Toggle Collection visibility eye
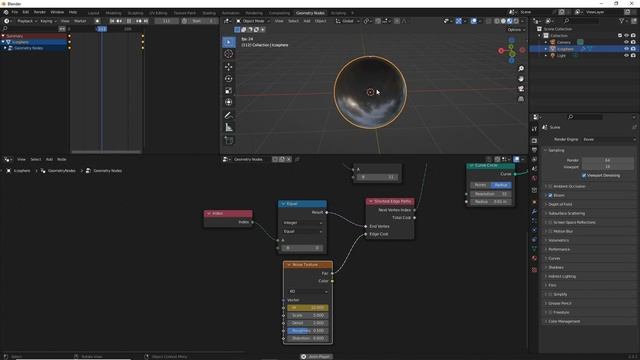Screen dimensions: 640x360 click(x=626, y=36)
